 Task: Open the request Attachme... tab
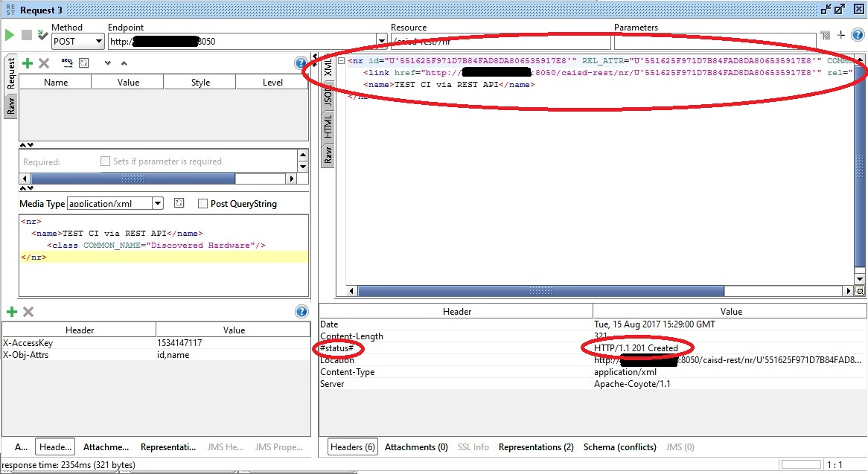click(x=106, y=447)
